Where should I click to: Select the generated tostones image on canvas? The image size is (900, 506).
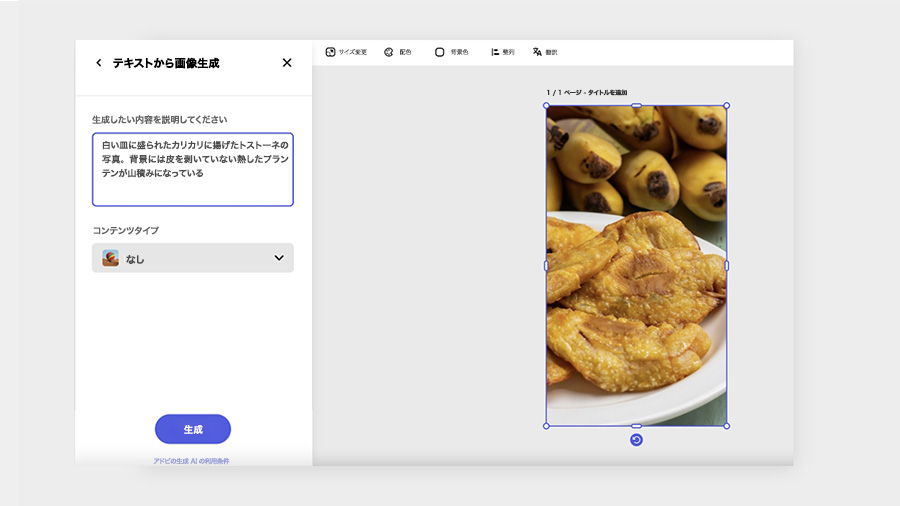point(636,266)
